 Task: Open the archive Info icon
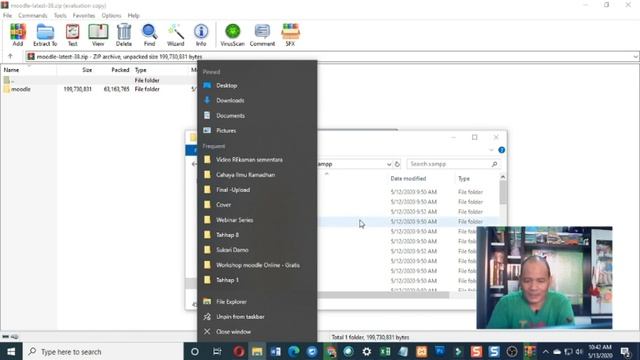click(201, 35)
